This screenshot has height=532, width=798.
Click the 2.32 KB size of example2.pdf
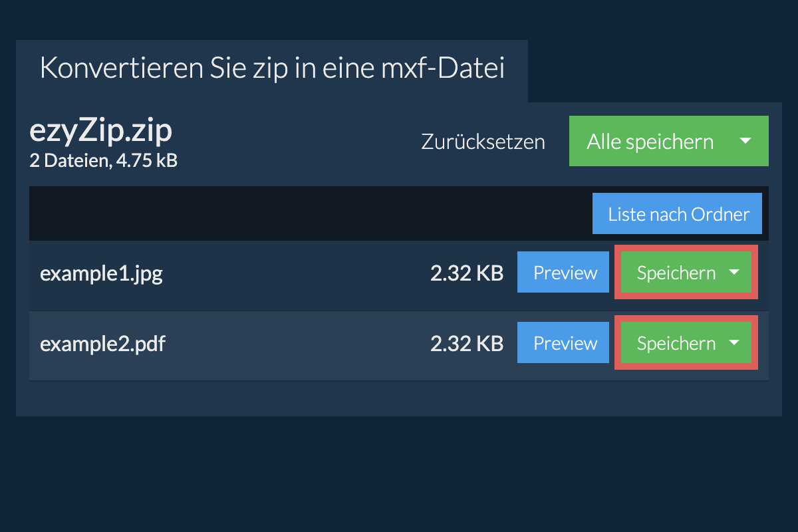coord(466,344)
